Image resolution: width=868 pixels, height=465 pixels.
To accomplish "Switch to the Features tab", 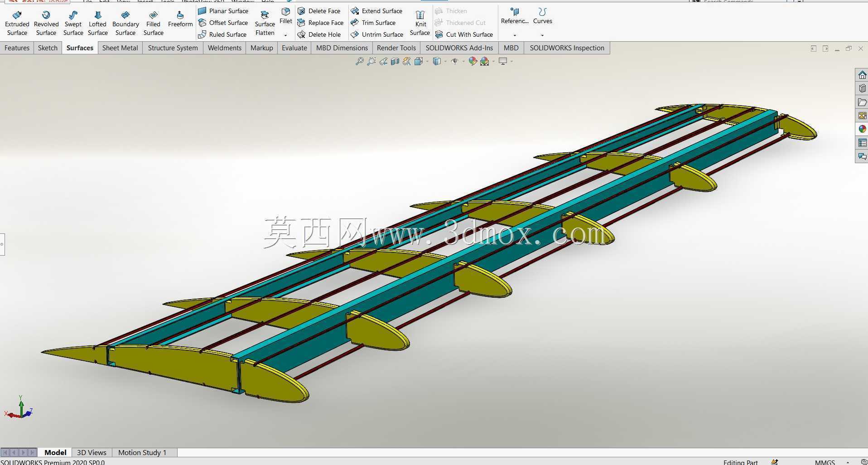I will 17,48.
